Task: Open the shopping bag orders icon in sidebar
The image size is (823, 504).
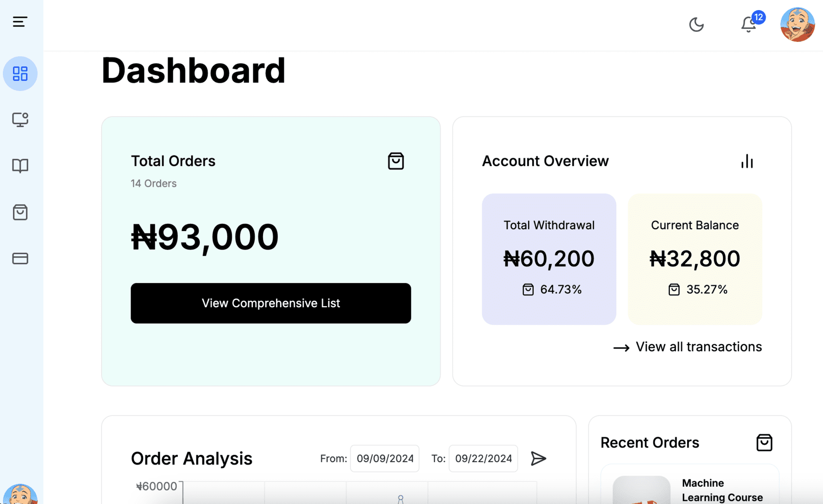Action: click(20, 212)
